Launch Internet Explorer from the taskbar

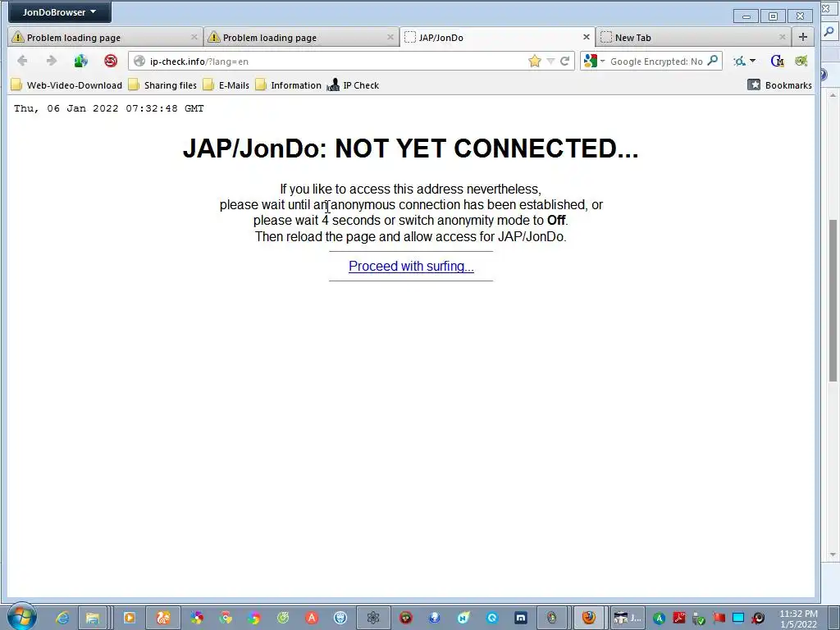(x=62, y=618)
